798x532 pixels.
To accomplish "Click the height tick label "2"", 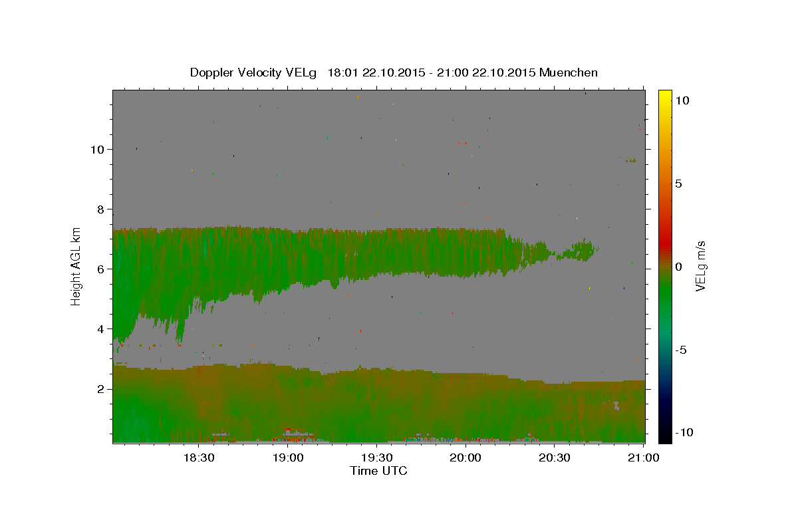I will [99, 389].
